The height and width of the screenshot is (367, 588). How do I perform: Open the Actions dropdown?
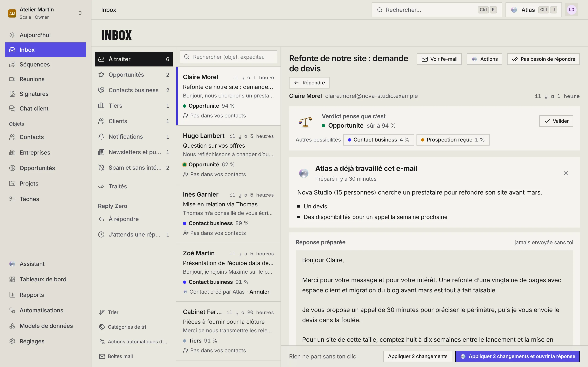click(484, 59)
